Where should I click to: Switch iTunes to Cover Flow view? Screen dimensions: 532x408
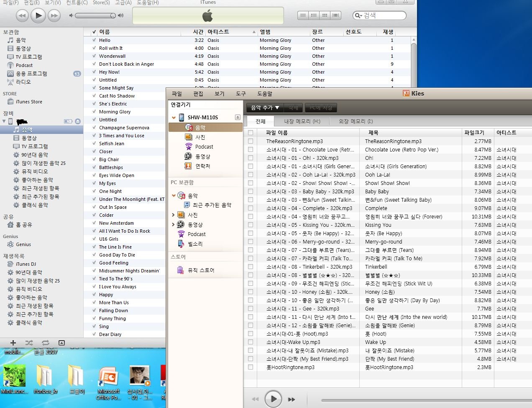(336, 15)
